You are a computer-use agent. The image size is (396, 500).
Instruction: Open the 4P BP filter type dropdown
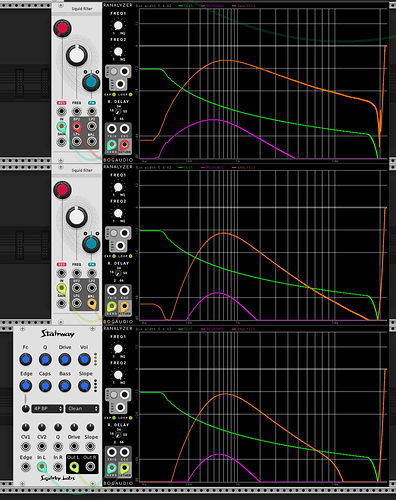(47, 408)
